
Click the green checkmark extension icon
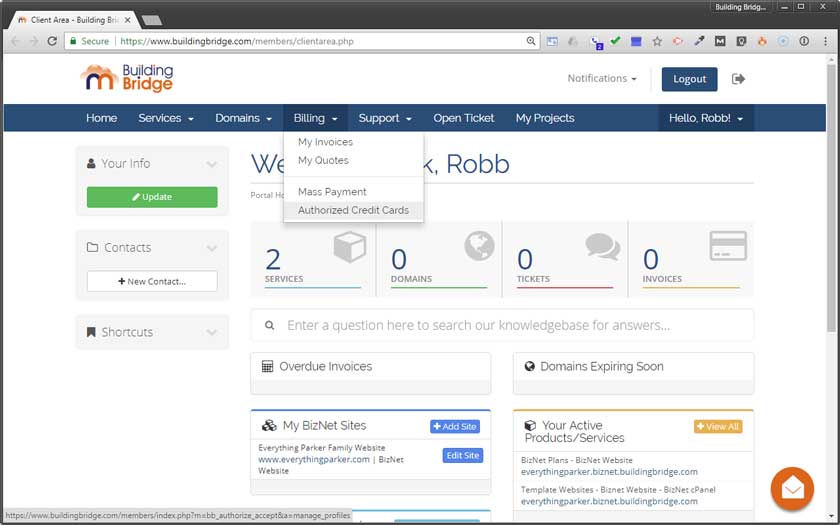point(615,41)
